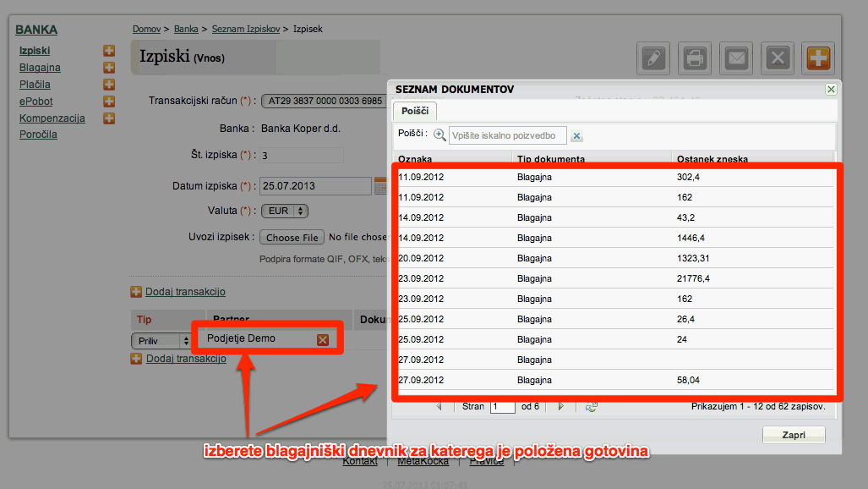Remove partner Podjetje Demo with red X
868x489 pixels.
point(323,340)
